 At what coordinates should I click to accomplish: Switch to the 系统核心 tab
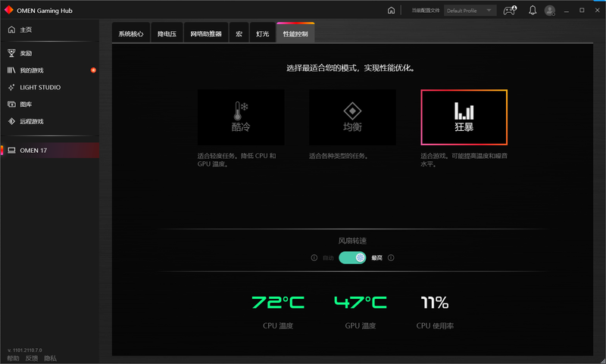pos(131,34)
